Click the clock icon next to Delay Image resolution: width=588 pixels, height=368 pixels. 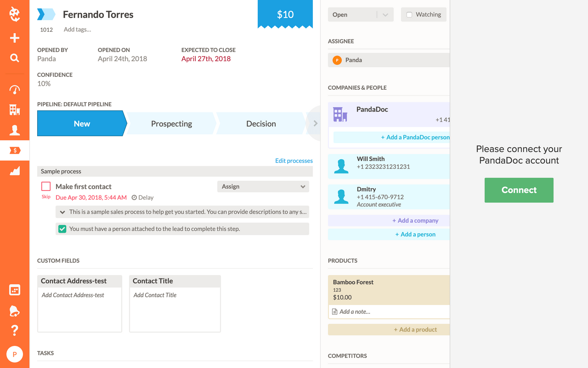134,197
